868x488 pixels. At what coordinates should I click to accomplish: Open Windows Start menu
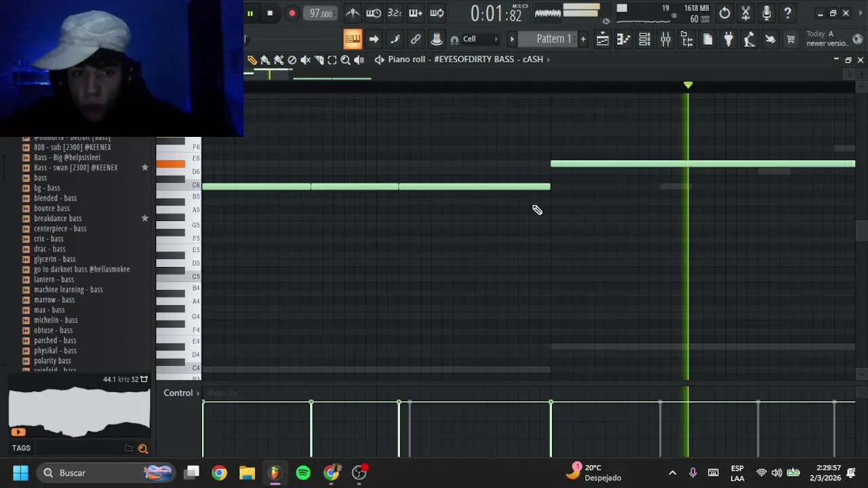tap(20, 473)
